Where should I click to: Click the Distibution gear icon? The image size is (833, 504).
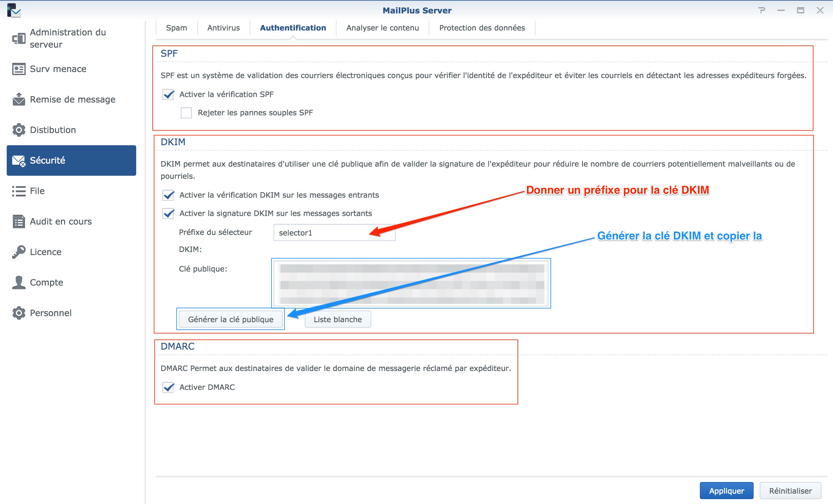coord(19,130)
